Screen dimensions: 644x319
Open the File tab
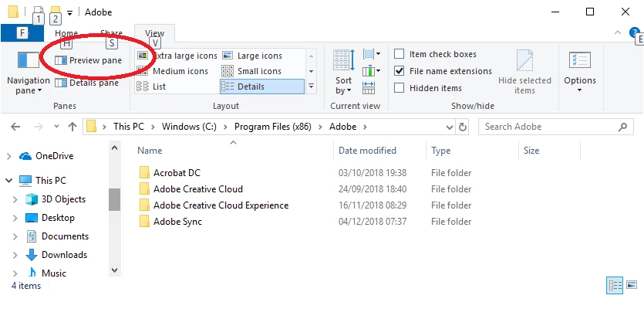[22, 33]
